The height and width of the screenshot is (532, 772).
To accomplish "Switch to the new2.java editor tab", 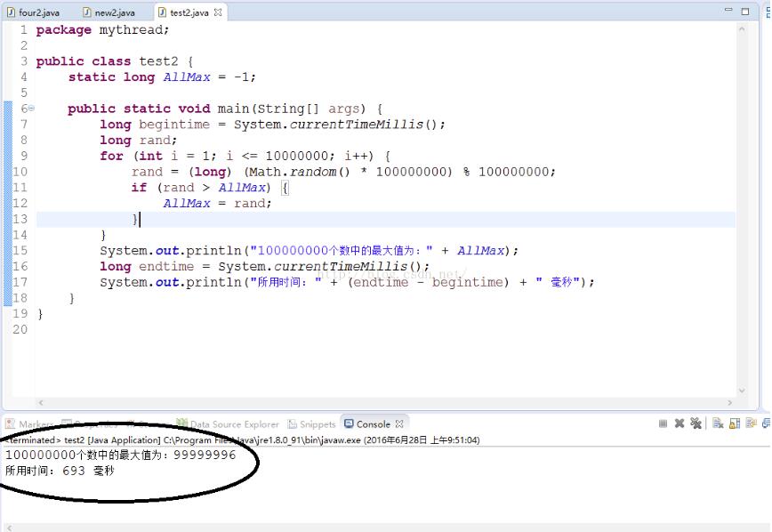I will 109,12.
